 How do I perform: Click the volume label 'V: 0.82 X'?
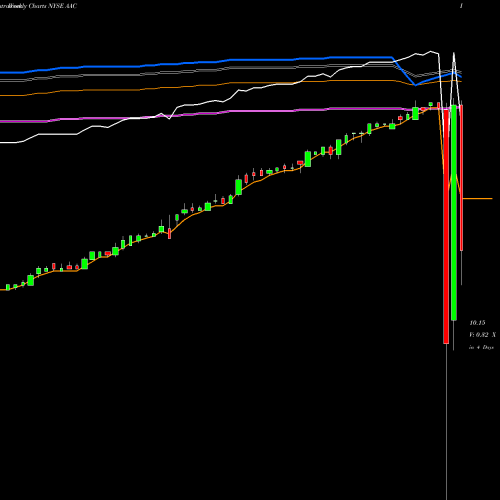coord(482,335)
